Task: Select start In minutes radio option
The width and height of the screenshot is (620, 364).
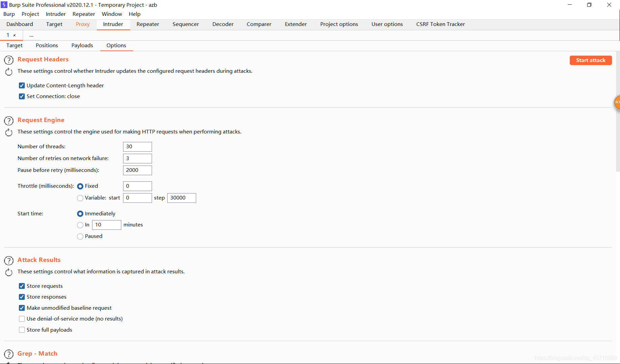Action: (80, 225)
